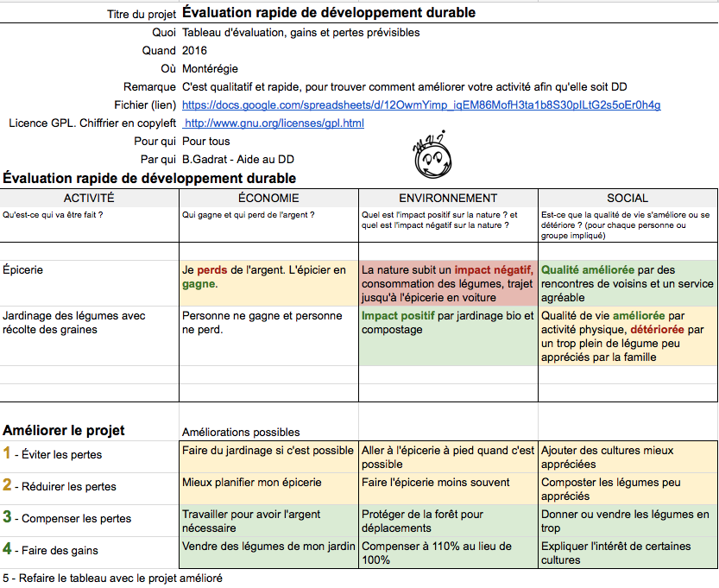Click the 'Est-ce que la qualité de vie s'améliore' cell
The image size is (719, 588).
(628, 224)
